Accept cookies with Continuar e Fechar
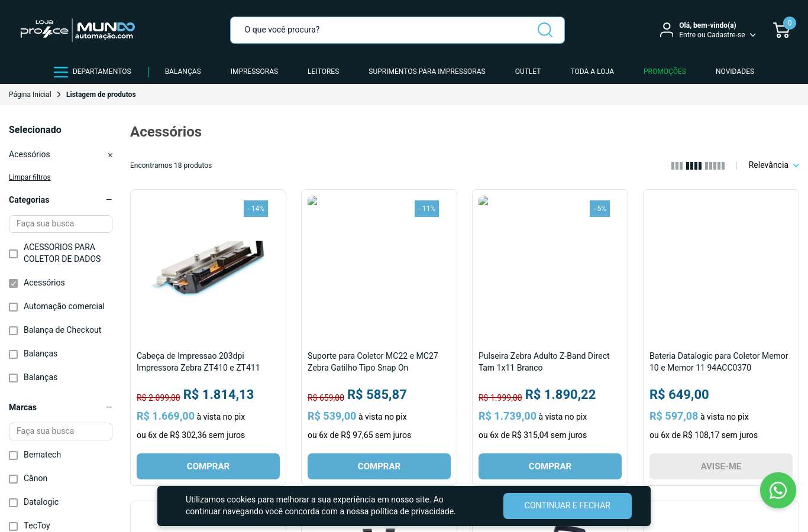 567,506
